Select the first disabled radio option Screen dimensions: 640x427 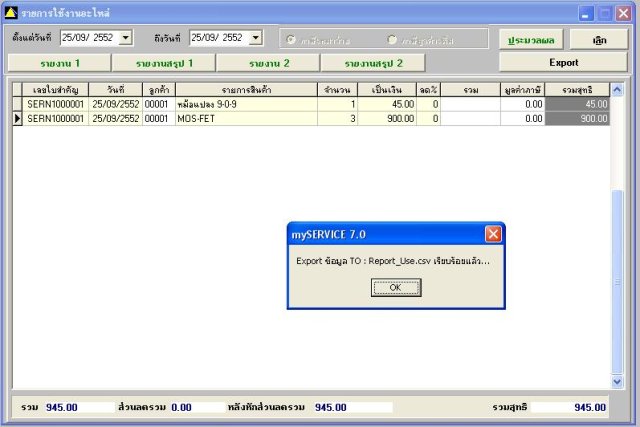[x=291, y=40]
